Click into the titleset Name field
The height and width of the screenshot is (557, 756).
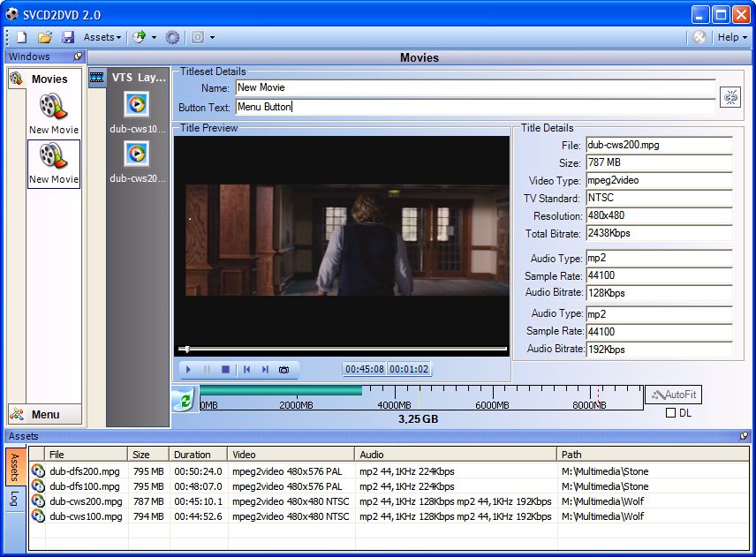475,87
